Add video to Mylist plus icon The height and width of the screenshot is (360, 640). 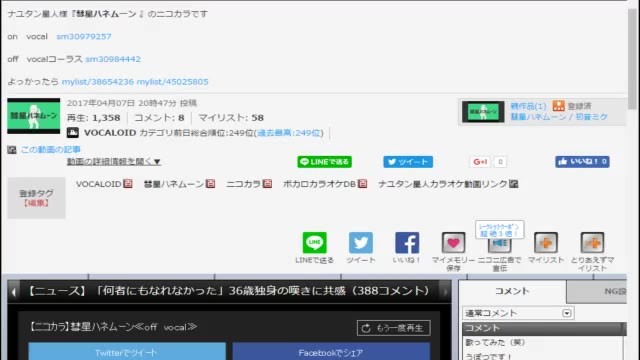(x=546, y=242)
